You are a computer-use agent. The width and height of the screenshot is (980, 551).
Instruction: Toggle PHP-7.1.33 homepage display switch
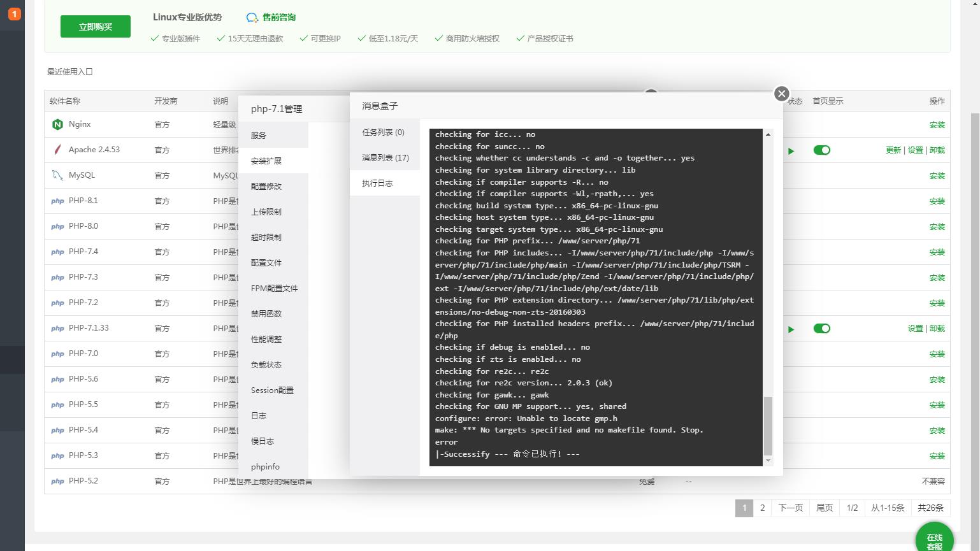pyautogui.click(x=822, y=329)
